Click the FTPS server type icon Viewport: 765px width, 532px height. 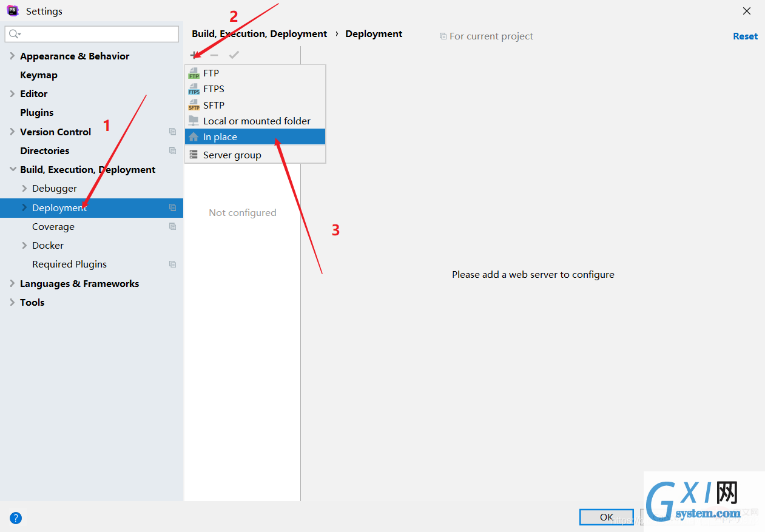tap(194, 89)
